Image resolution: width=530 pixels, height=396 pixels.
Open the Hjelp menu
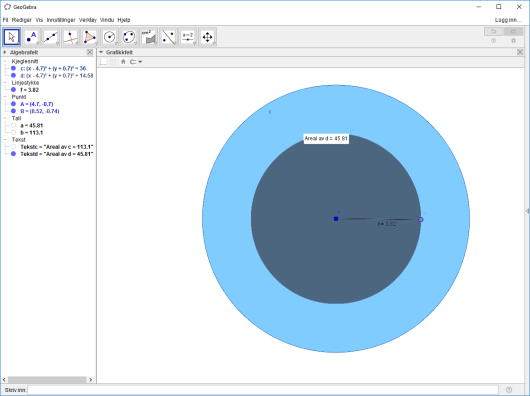coord(124,20)
